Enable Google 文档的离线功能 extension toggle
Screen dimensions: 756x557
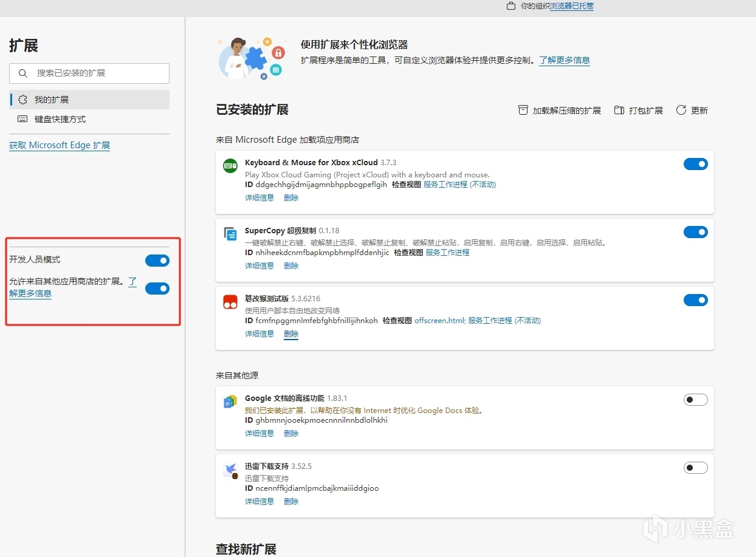coord(696,400)
